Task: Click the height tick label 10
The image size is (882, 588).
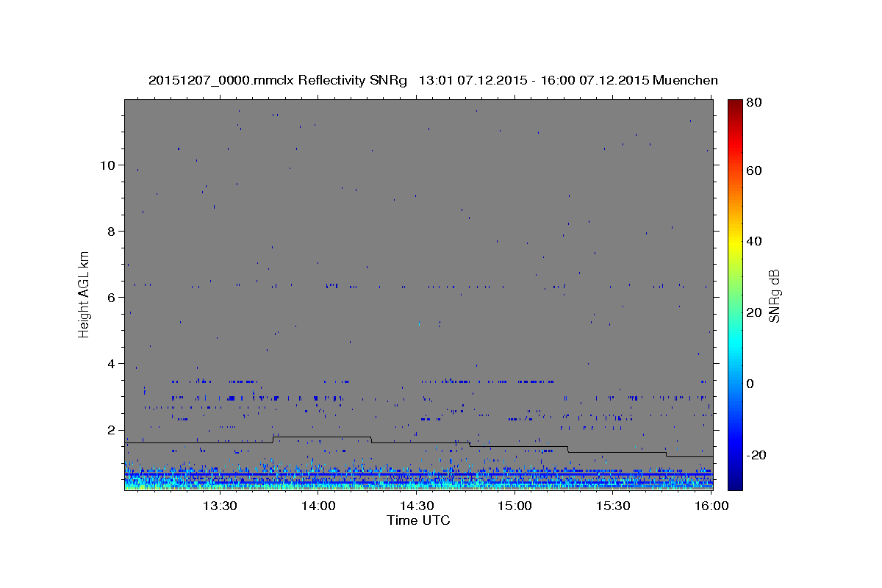Action: (x=109, y=165)
